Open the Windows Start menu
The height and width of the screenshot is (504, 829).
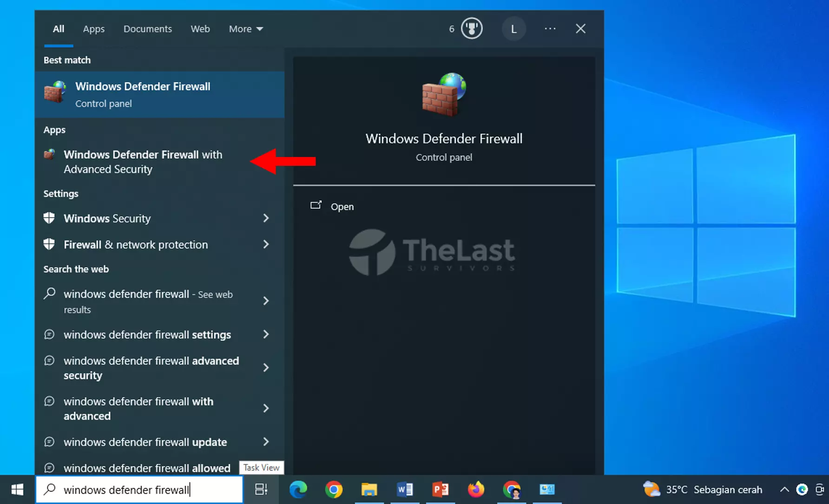[x=17, y=490]
